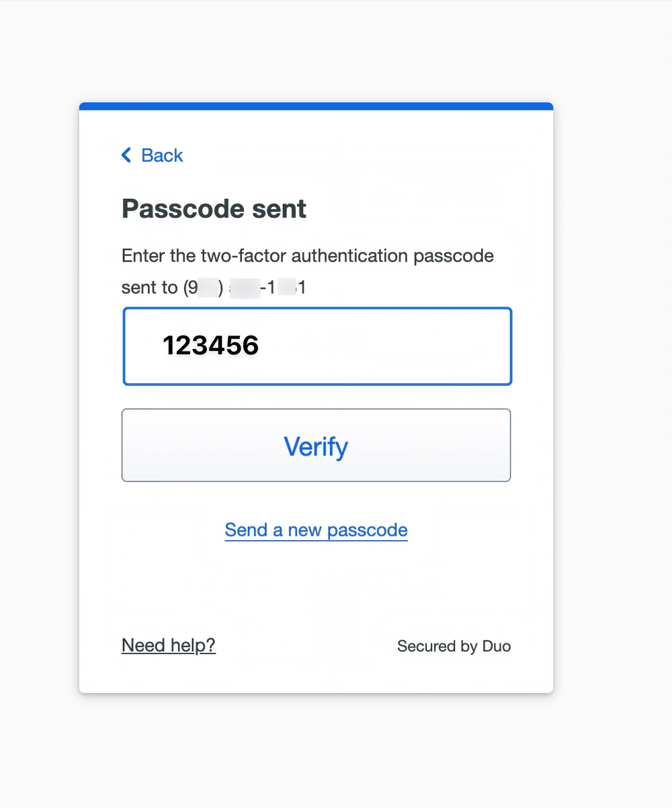Submit the passcode via Verify
This screenshot has width=672, height=808.
click(316, 446)
